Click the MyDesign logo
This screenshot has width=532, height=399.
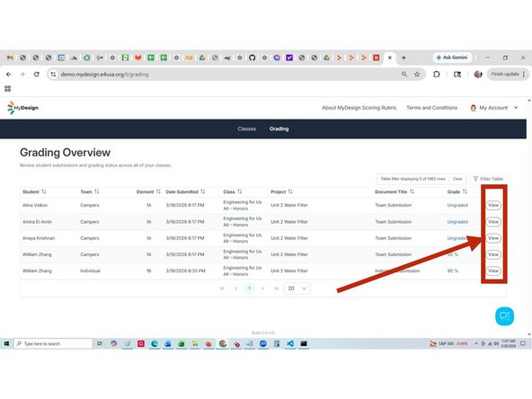[22, 108]
